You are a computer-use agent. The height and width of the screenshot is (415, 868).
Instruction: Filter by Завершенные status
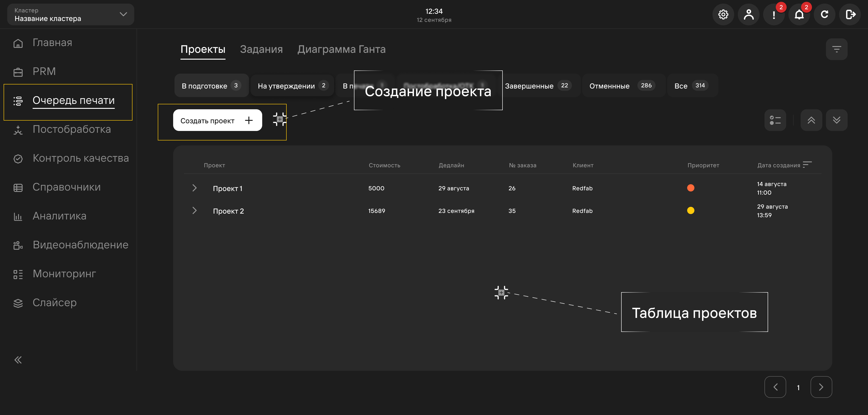538,86
